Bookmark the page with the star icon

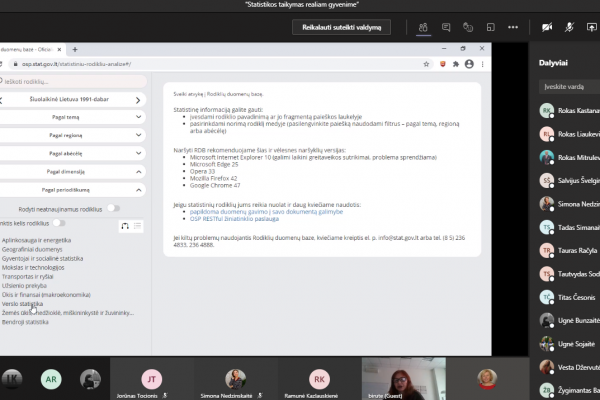click(x=426, y=64)
